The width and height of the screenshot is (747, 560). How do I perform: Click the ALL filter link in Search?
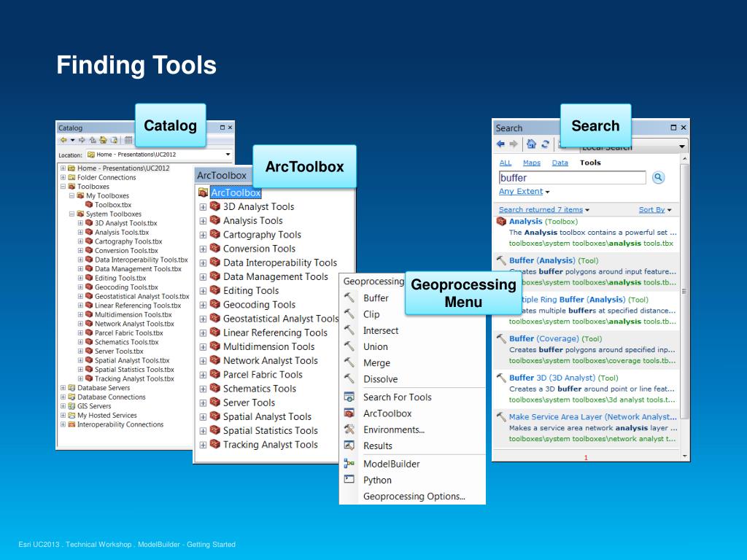506,163
